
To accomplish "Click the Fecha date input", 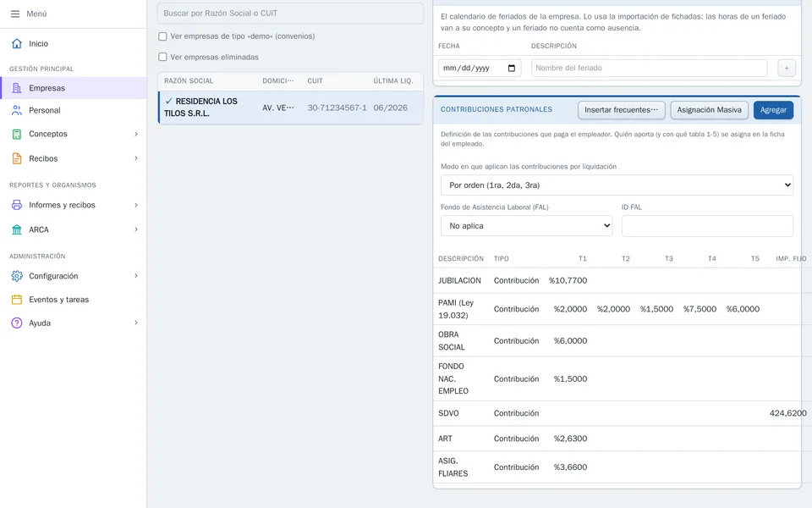I will pos(480,68).
